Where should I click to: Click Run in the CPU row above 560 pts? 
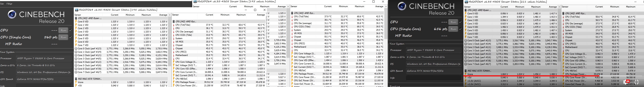[x=63, y=30]
